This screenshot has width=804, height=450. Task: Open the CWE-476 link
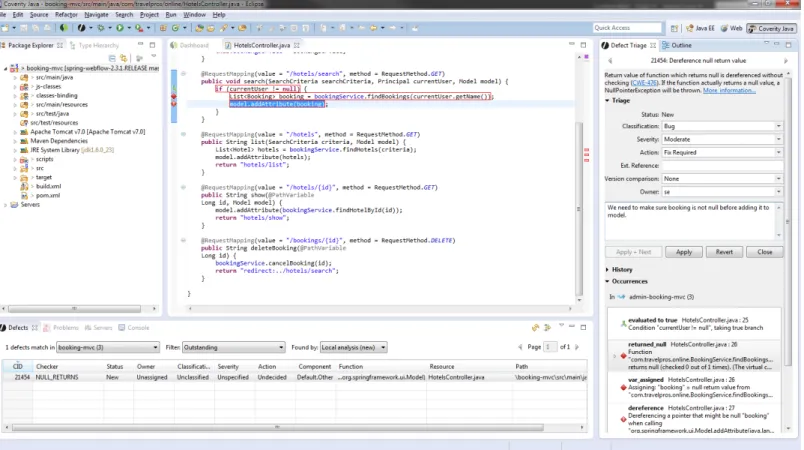(645, 83)
